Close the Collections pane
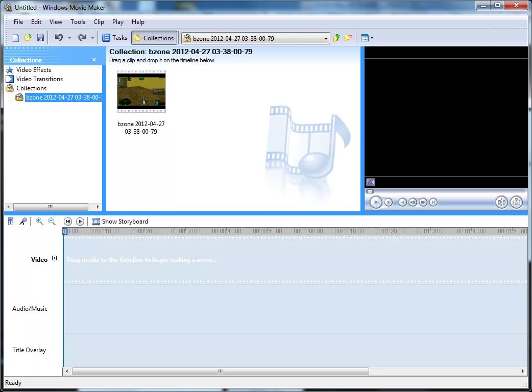The image size is (532, 392). (x=94, y=60)
